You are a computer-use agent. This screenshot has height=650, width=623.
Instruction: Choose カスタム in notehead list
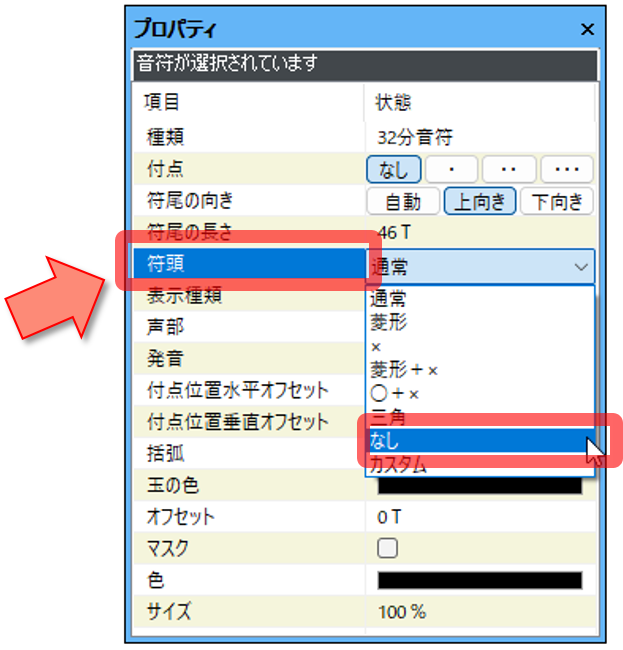click(398, 464)
